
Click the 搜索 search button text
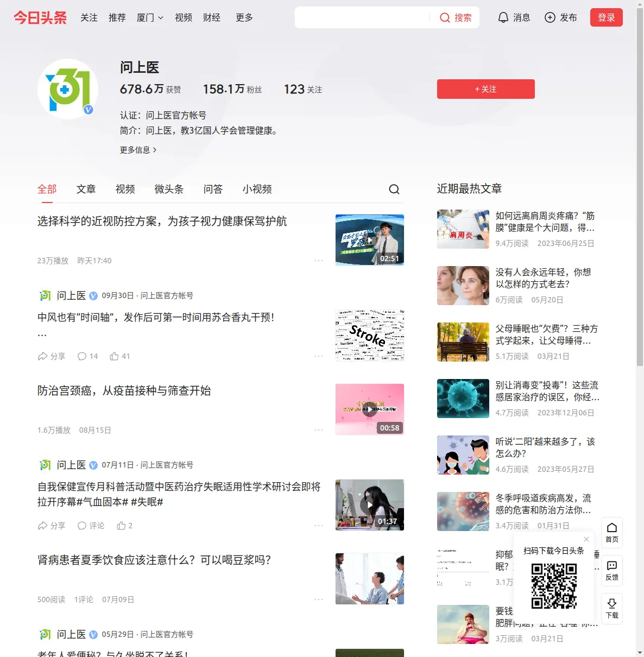pos(463,17)
